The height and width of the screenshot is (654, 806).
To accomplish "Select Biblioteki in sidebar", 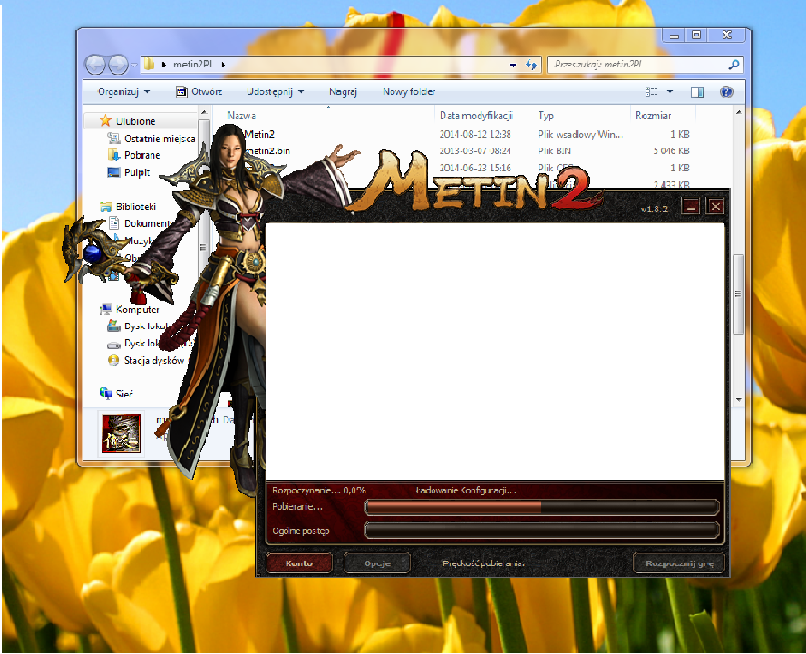I will tap(127, 207).
